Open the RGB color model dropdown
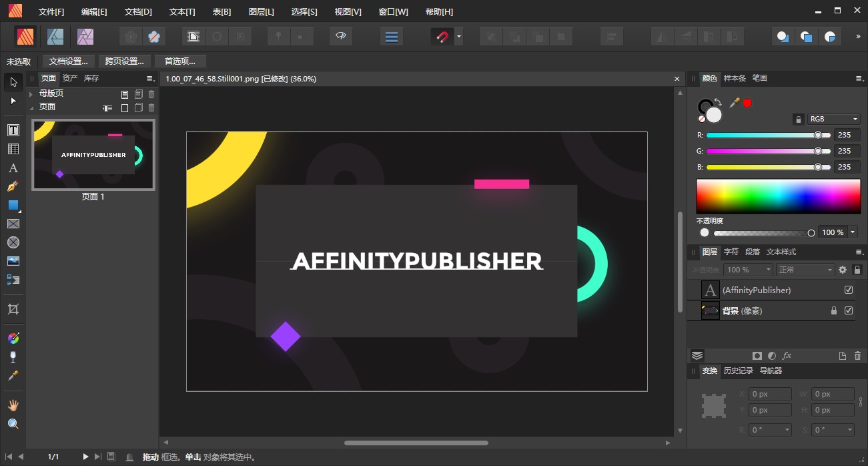 pos(833,119)
